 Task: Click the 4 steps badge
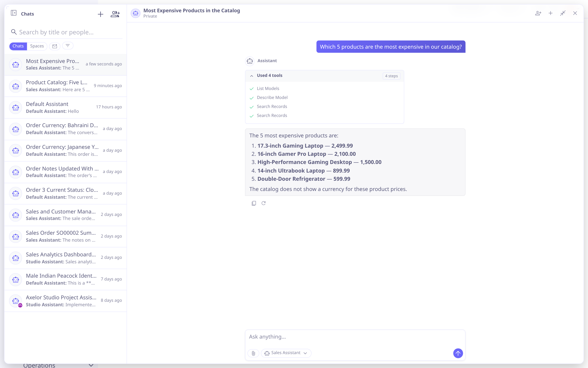pyautogui.click(x=391, y=76)
